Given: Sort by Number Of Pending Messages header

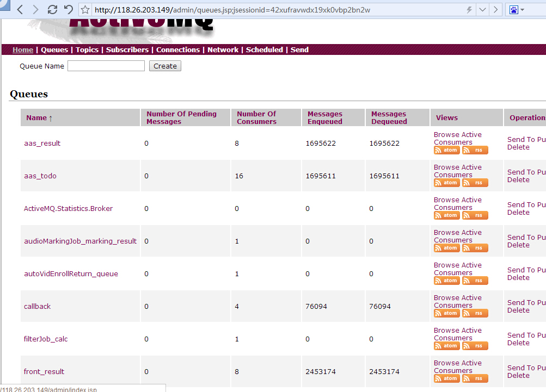Looking at the screenshot, I should [x=181, y=117].
